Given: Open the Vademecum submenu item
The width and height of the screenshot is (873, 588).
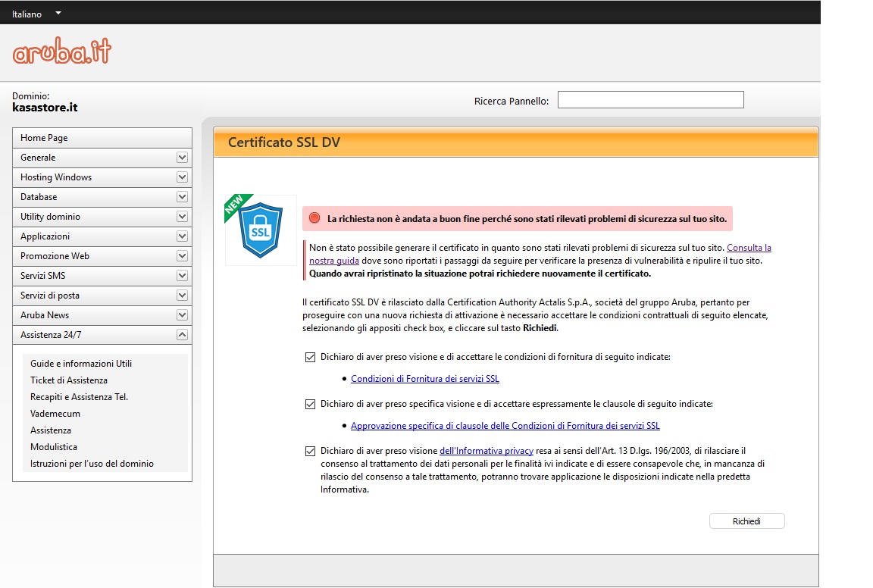Looking at the screenshot, I should (x=55, y=414).
